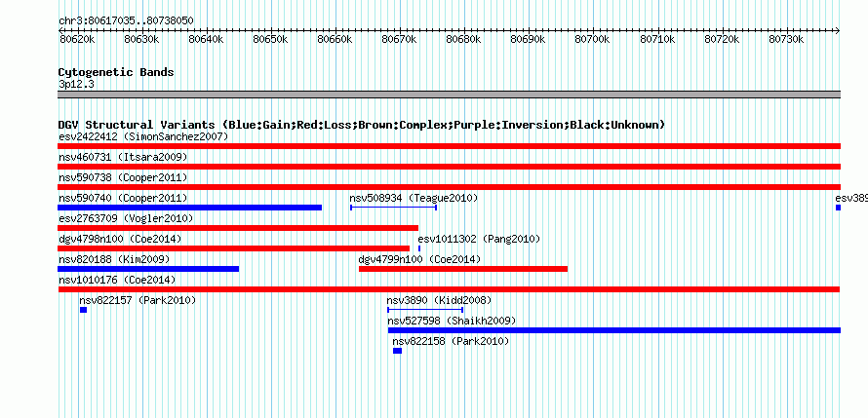Open the dgv4799n100 (Coe2014) label

[x=419, y=259]
